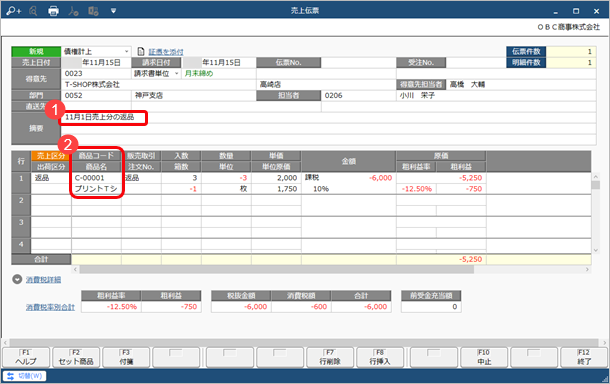Image resolution: width=610 pixels, height=384 pixels.
Task: Click the 月末締め text
Action: click(199, 74)
